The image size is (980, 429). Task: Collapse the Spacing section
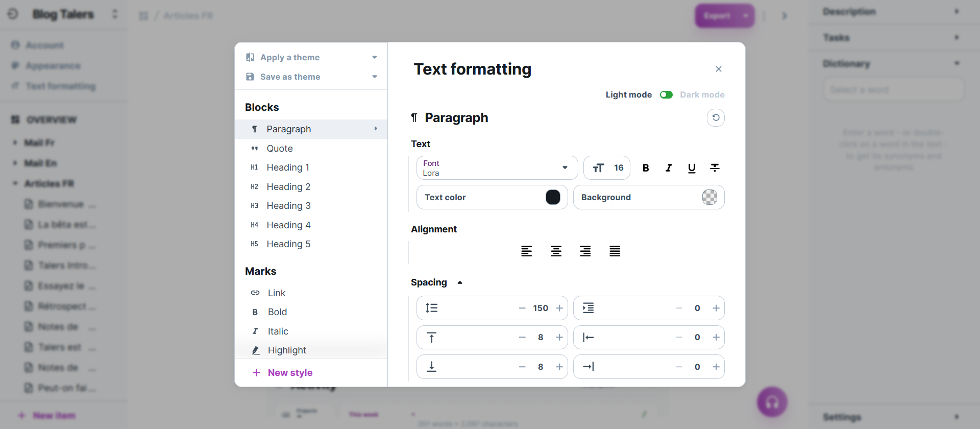(x=460, y=282)
